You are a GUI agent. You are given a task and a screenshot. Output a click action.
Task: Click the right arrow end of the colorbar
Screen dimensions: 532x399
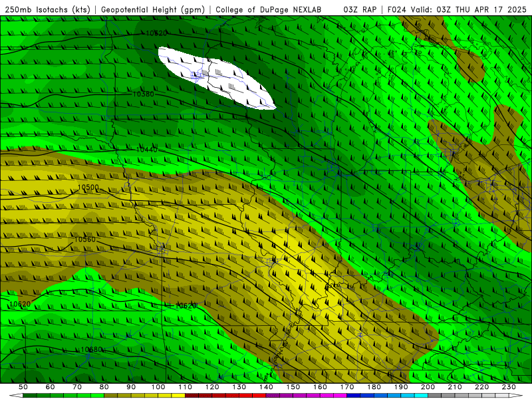click(516, 396)
